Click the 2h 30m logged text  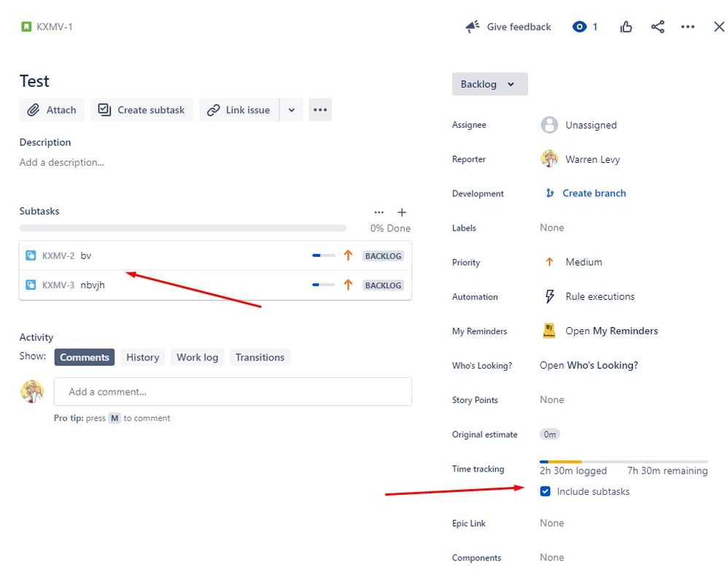point(573,471)
